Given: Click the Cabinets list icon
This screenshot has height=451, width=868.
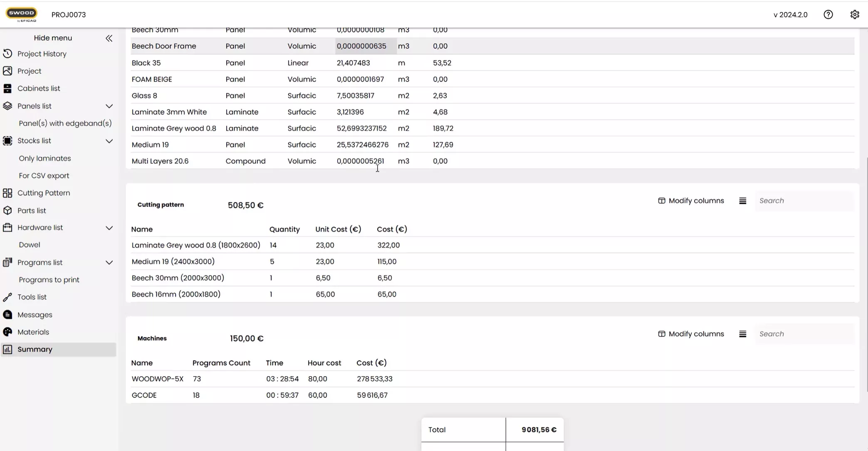Looking at the screenshot, I should [x=7, y=89].
